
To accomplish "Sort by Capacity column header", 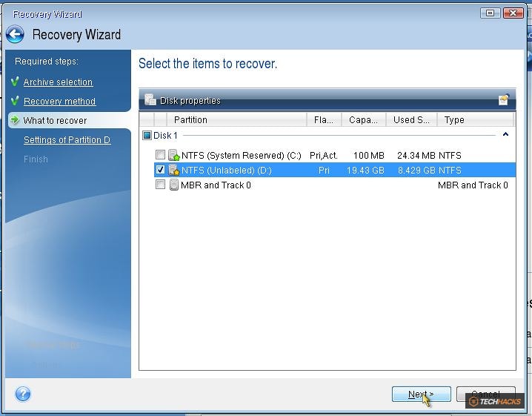I will (364, 120).
